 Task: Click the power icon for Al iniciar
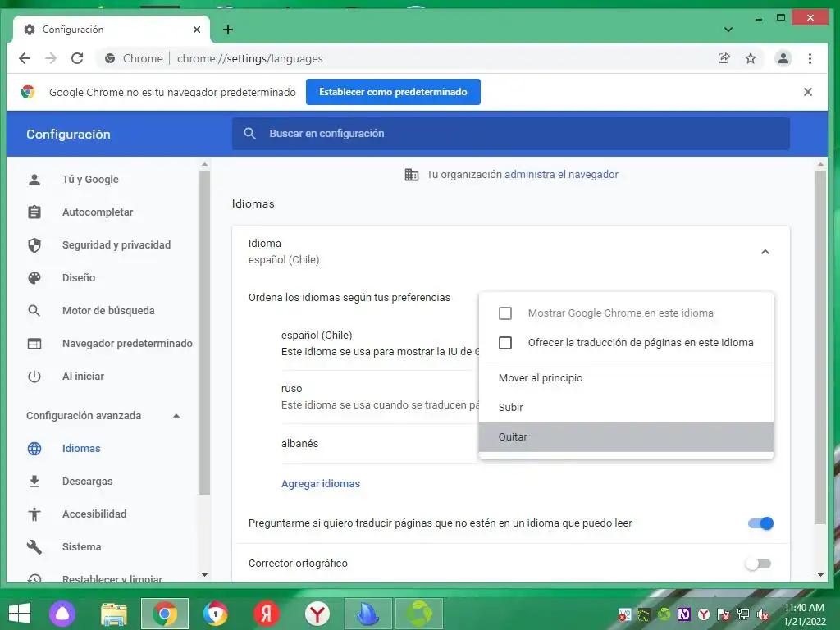pyautogui.click(x=34, y=376)
